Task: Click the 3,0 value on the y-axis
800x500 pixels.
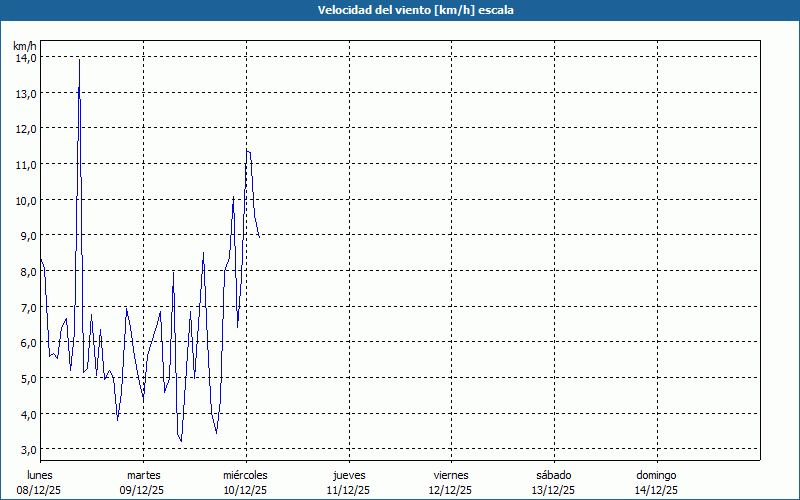Action: (28, 449)
